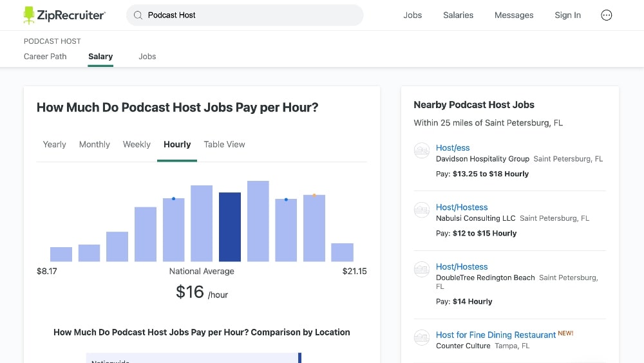Open Host/Hostess job at Nabulsi Consulting LLC
The height and width of the screenshot is (363, 644).
462,207
